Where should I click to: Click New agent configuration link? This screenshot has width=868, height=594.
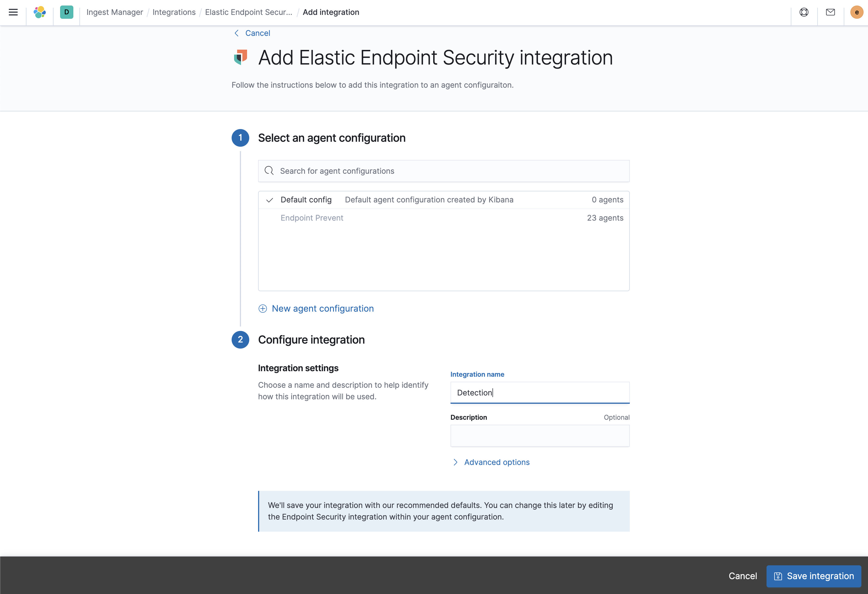click(323, 309)
